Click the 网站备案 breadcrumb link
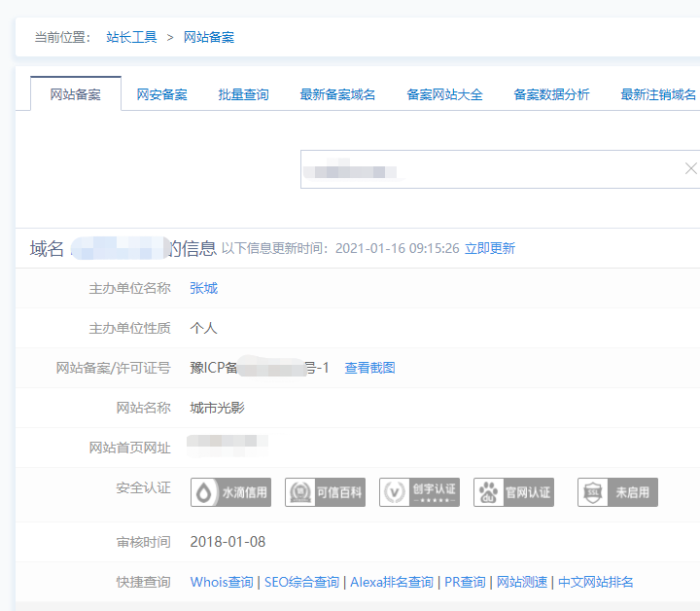700x611 pixels. [x=209, y=37]
